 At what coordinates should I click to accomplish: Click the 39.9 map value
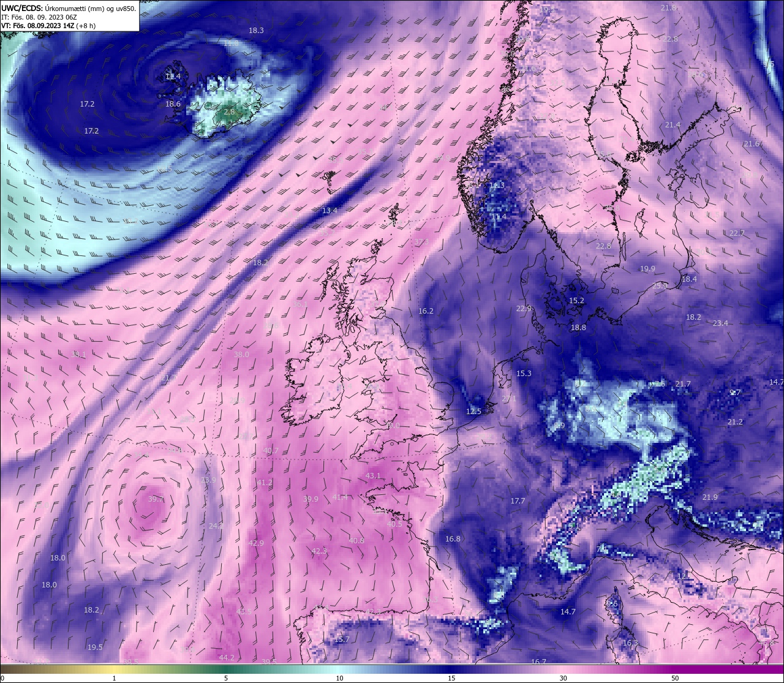(311, 499)
